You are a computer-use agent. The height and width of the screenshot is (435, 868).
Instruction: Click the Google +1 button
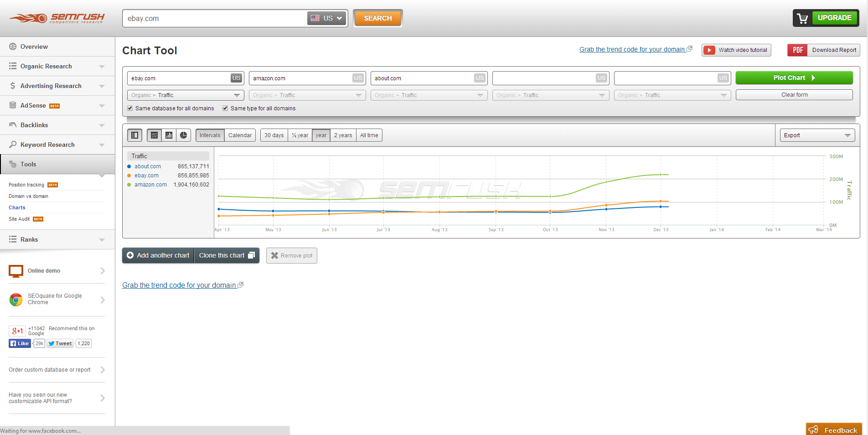(17, 331)
